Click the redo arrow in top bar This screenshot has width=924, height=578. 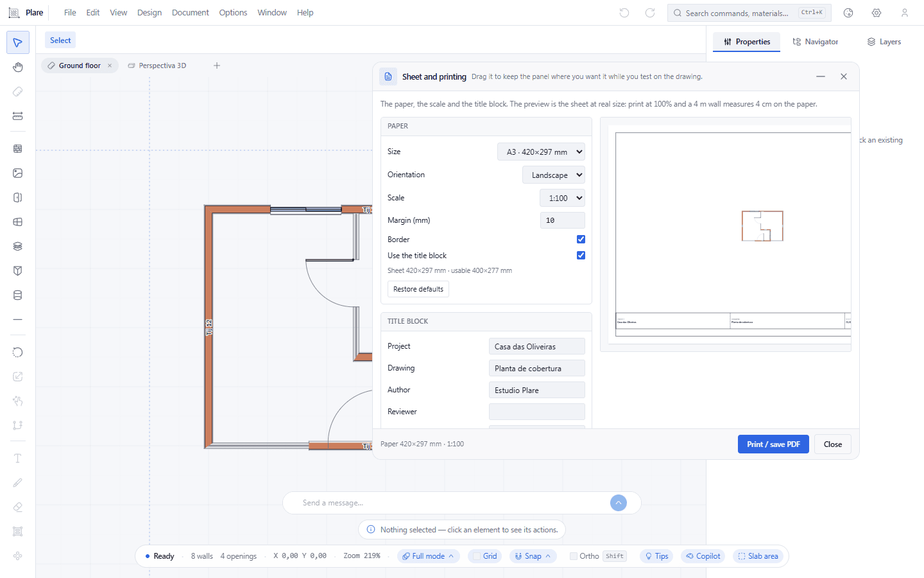[650, 13]
